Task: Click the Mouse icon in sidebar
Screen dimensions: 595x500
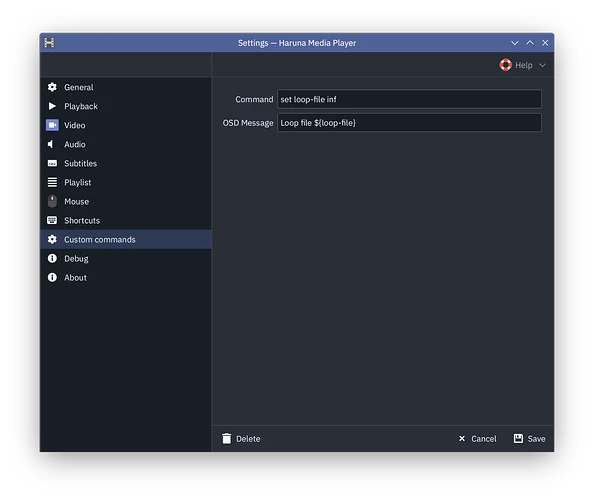Action: tap(52, 201)
